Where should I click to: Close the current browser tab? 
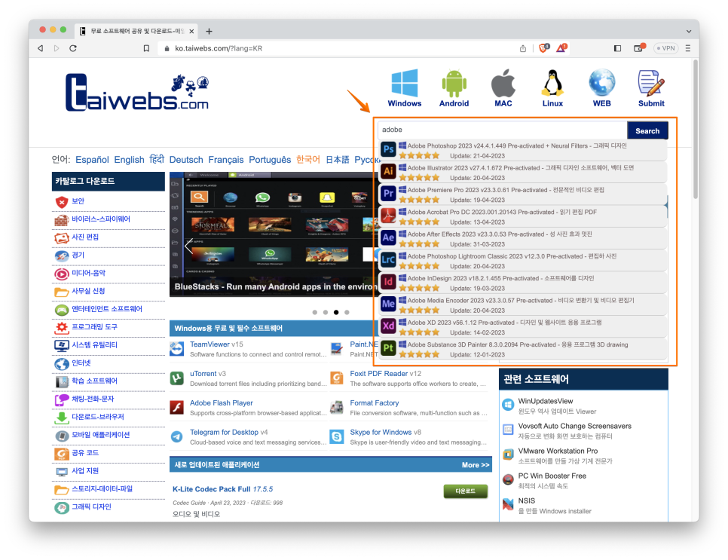tap(191, 31)
